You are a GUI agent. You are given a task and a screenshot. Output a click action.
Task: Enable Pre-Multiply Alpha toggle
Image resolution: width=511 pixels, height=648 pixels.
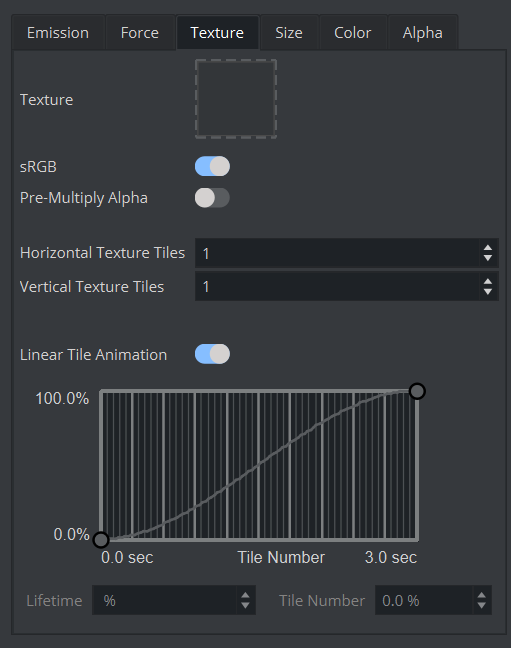pyautogui.click(x=212, y=198)
